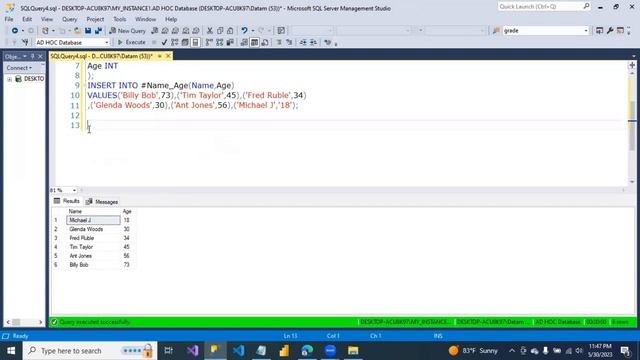Open the Object Explorer window position dropdown
The width and height of the screenshot is (640, 360).
24,56
